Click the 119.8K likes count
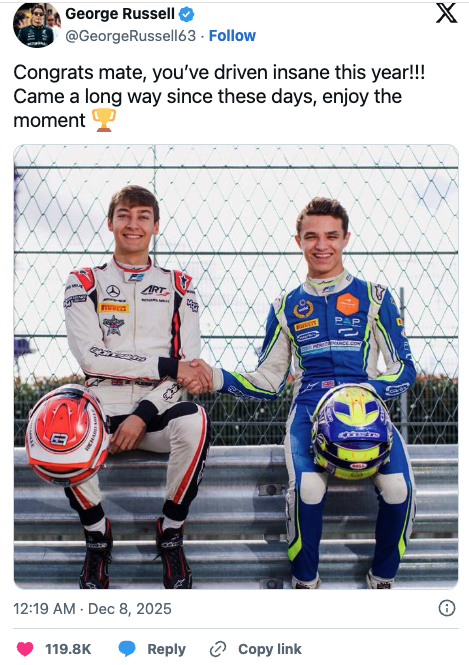 [68, 649]
